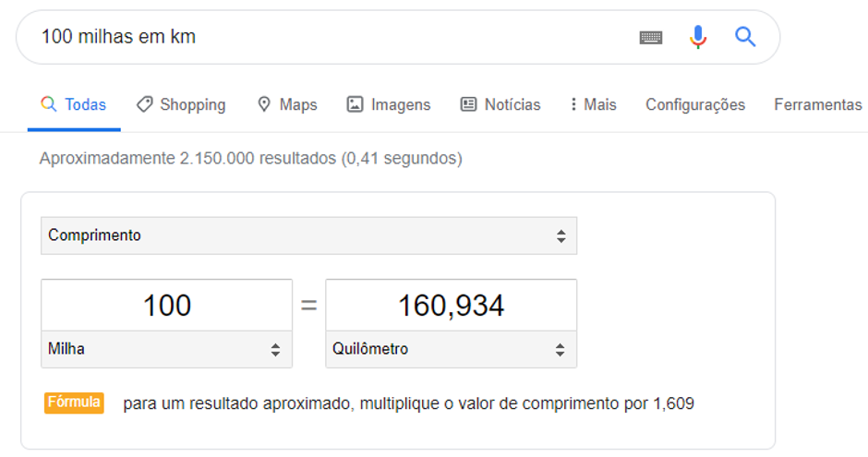This screenshot has height=457, width=868.
Task: Select the Imagens tab label
Action: pos(401,104)
